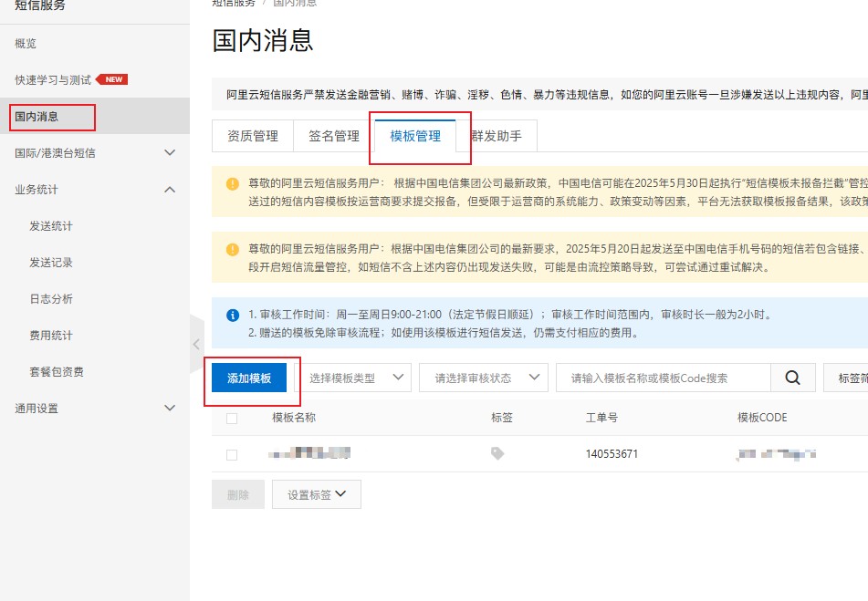Check the select-all checkbox in the table header

[x=232, y=418]
